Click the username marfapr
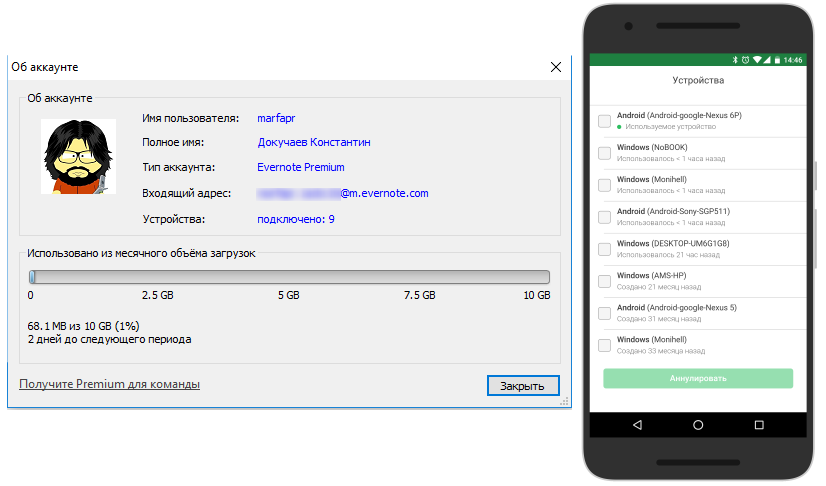 276,118
